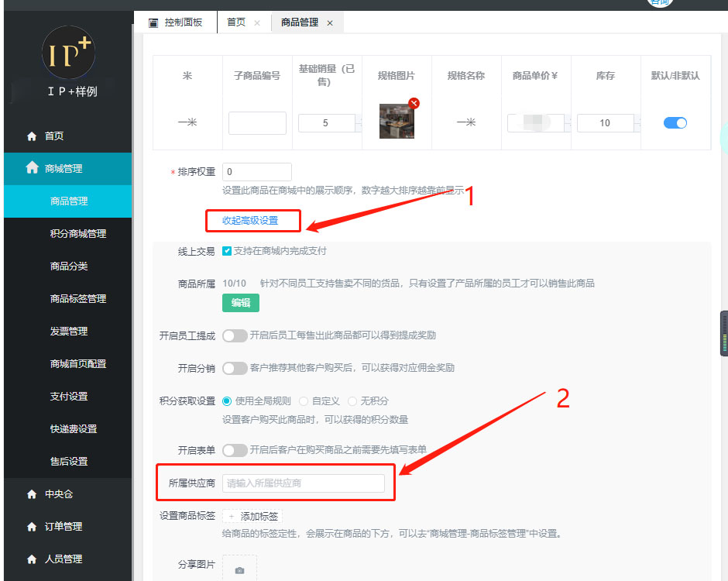The width and height of the screenshot is (728, 581).
Task: Click the 中央仓 home icon in sidebar
Action: pyautogui.click(x=32, y=494)
